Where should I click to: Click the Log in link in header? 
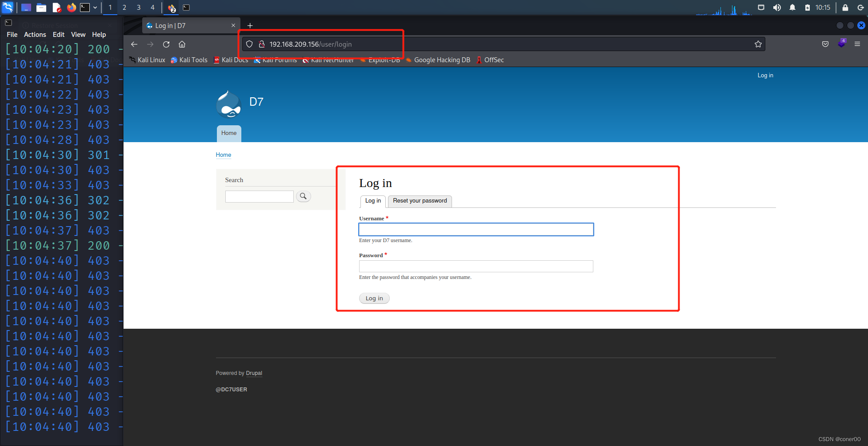click(x=765, y=76)
